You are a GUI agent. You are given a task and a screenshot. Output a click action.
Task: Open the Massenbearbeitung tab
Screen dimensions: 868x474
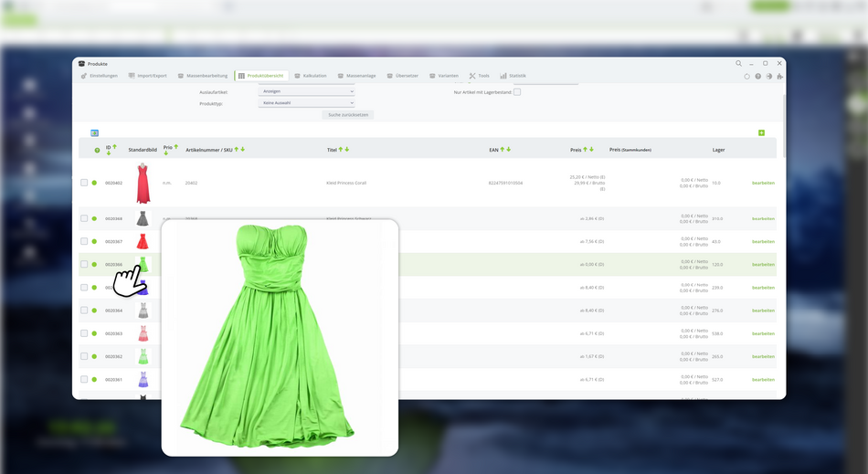tap(203, 76)
